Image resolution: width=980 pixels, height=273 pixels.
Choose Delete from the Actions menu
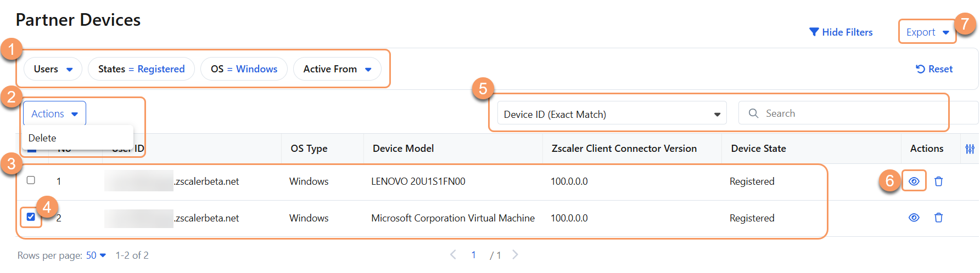[42, 138]
